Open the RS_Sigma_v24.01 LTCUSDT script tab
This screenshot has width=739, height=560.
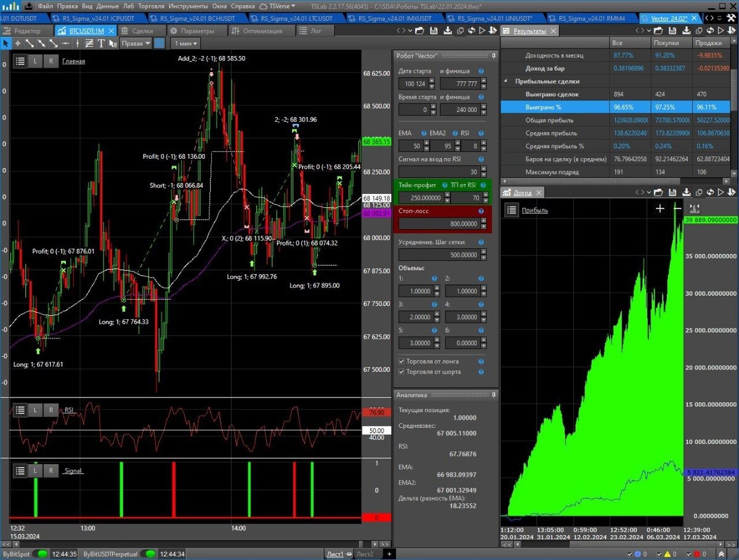click(x=298, y=18)
